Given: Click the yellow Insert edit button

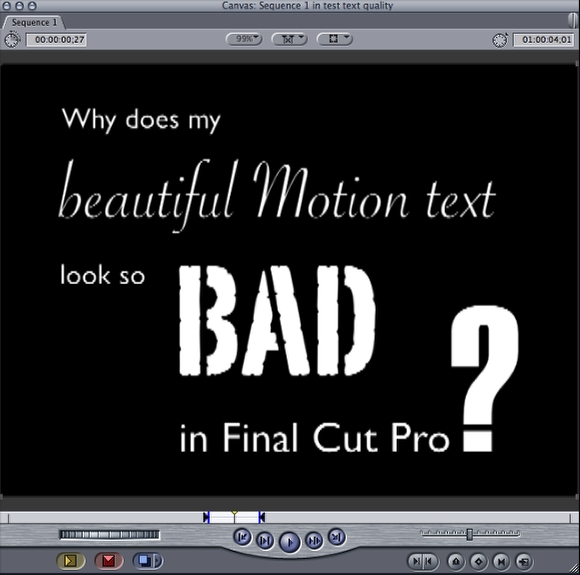Looking at the screenshot, I should 71,561.
